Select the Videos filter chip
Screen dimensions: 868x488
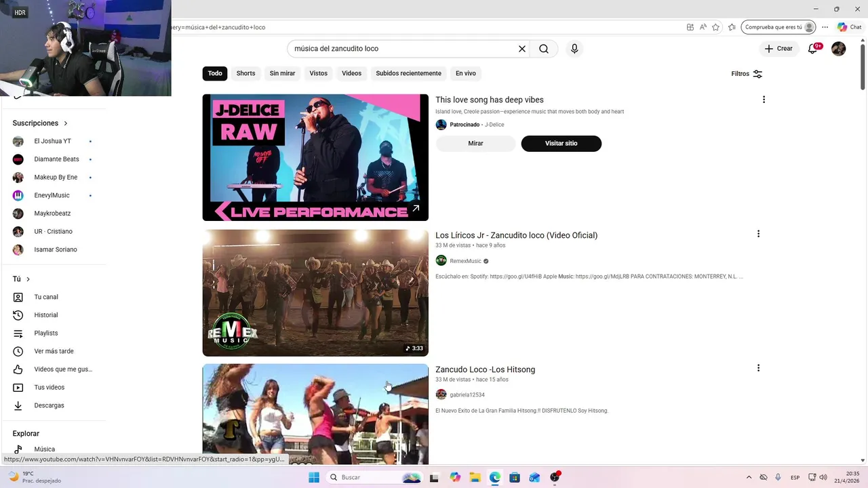click(x=351, y=73)
